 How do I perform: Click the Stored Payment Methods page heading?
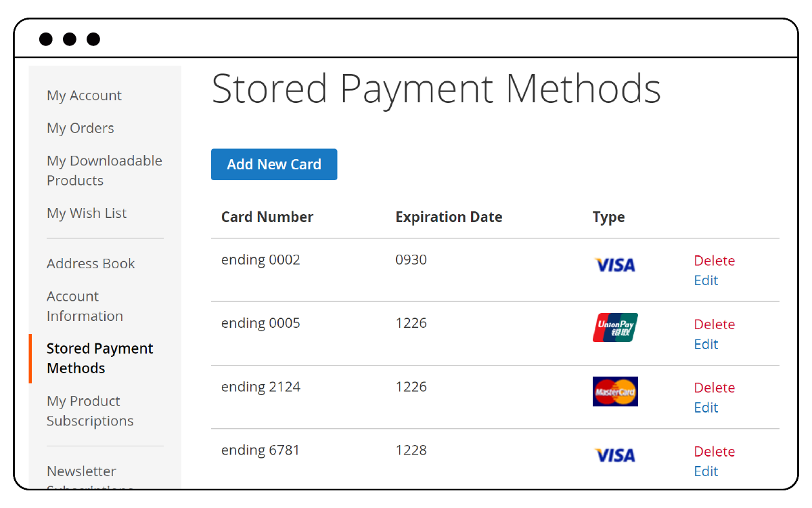436,89
